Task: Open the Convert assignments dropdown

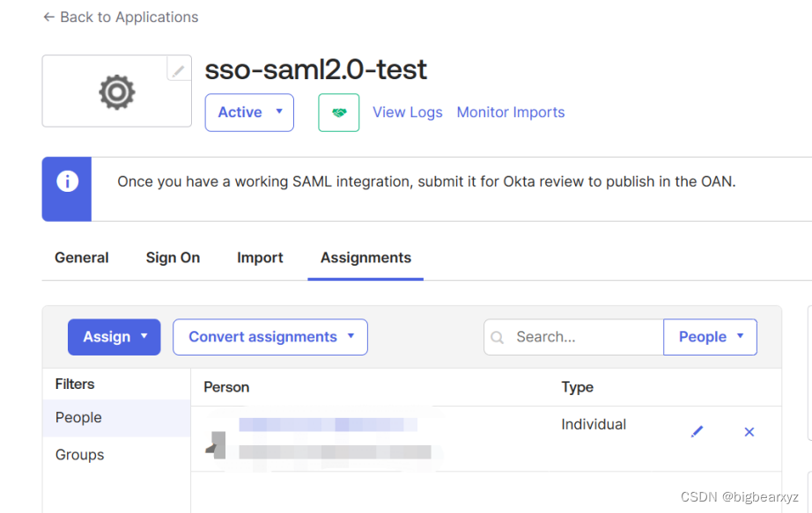Action: [x=269, y=337]
